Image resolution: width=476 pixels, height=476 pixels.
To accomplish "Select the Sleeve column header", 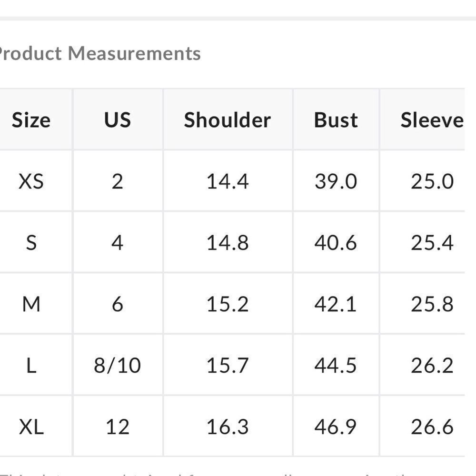I will click(432, 120).
